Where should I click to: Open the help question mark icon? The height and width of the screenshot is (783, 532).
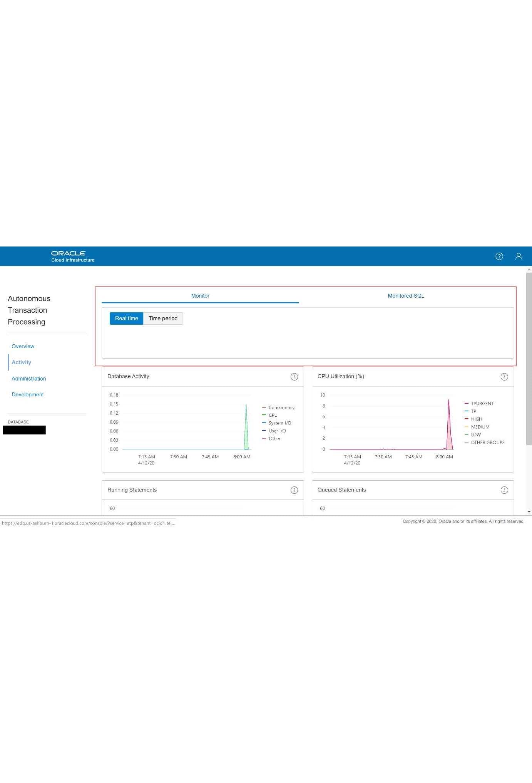coord(499,256)
